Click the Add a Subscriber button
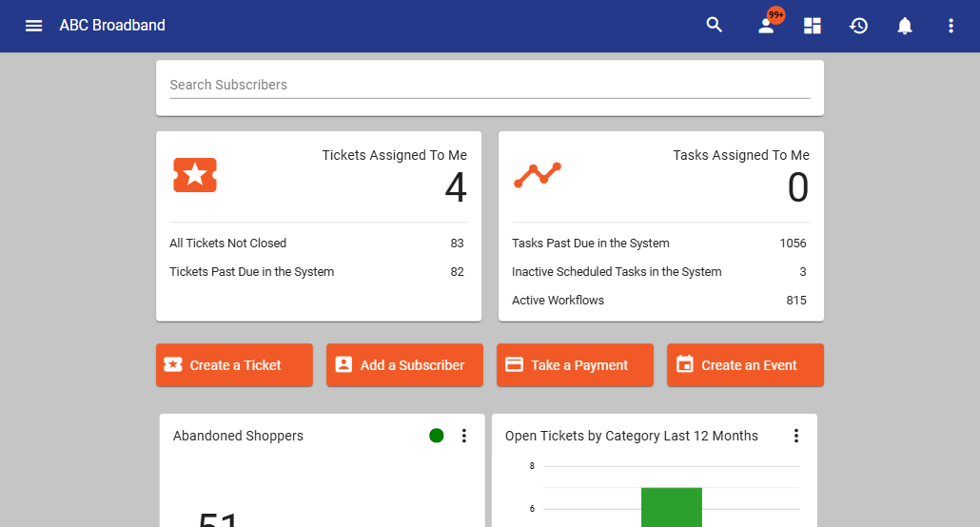Viewport: 980px width, 527px height. pos(404,365)
